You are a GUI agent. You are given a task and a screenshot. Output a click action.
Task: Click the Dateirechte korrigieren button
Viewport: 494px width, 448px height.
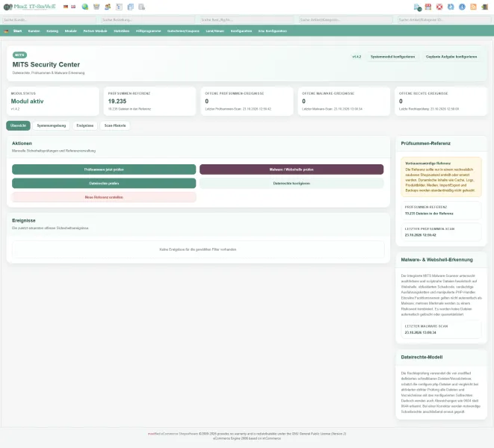[291, 183]
